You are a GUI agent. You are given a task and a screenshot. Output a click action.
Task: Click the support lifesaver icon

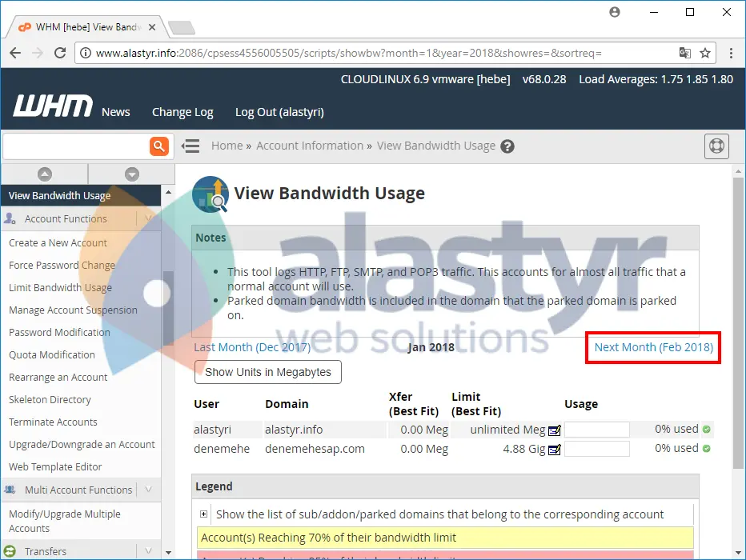(x=716, y=146)
